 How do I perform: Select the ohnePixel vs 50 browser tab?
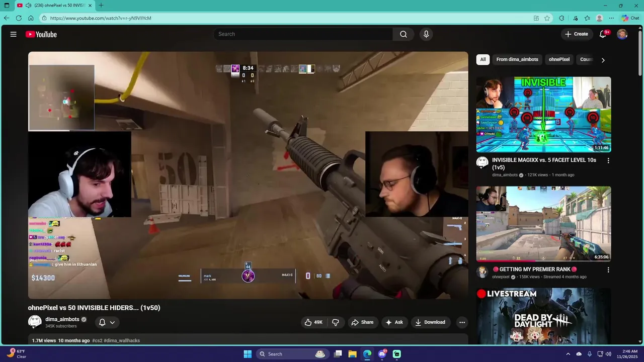pyautogui.click(x=54, y=6)
